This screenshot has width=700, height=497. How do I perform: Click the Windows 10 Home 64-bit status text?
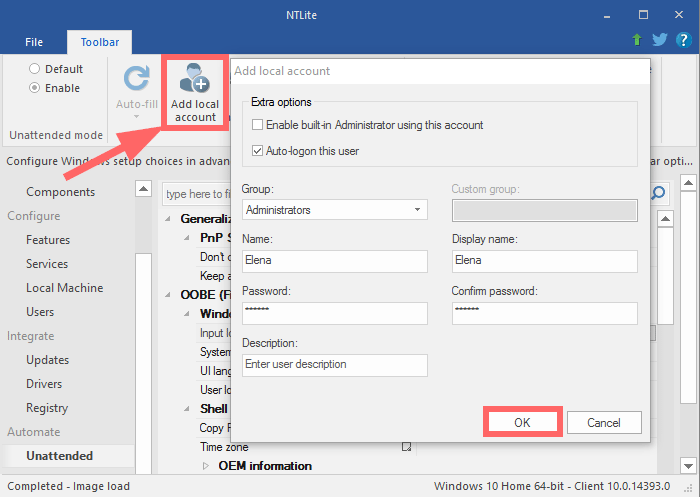[552, 486]
